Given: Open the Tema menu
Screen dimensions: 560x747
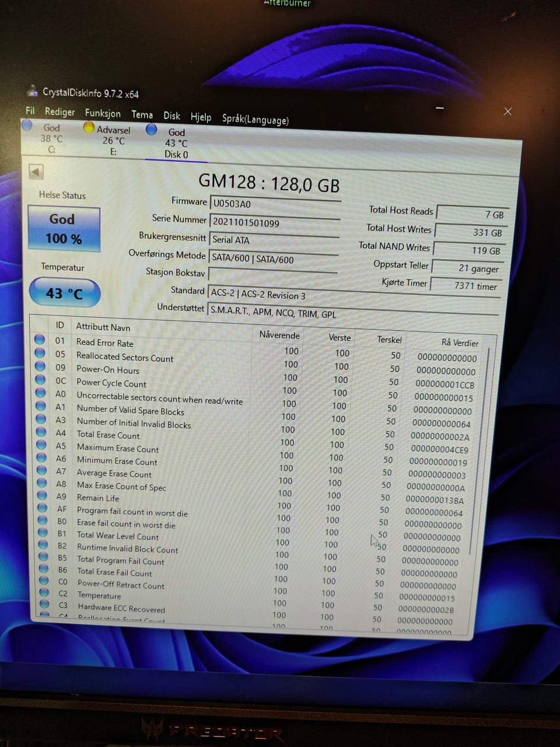Looking at the screenshot, I should point(142,114).
